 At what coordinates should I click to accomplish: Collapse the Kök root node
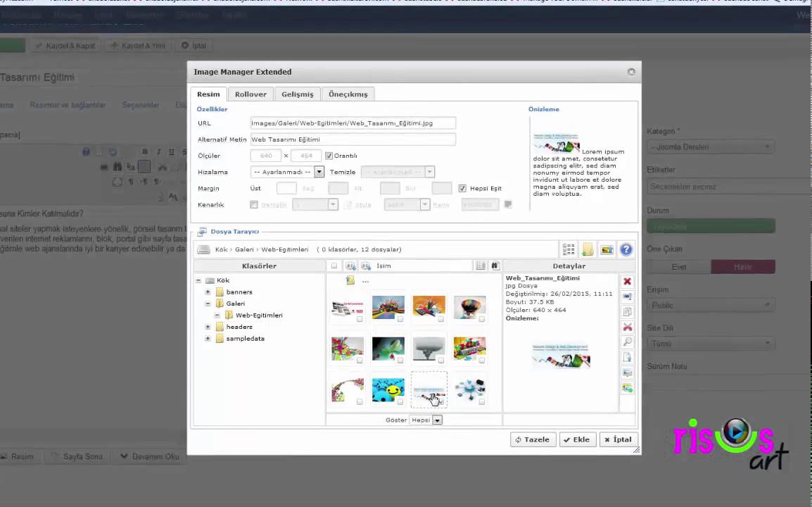[x=198, y=280]
